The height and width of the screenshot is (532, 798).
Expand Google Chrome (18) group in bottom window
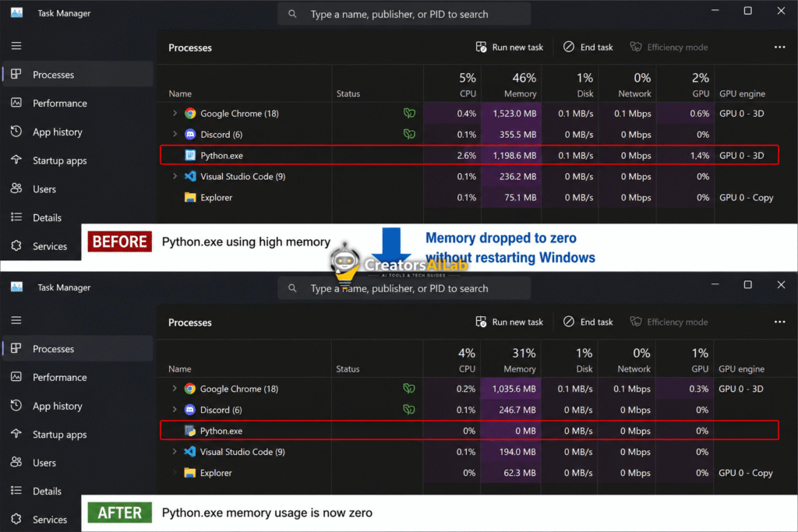(x=175, y=389)
